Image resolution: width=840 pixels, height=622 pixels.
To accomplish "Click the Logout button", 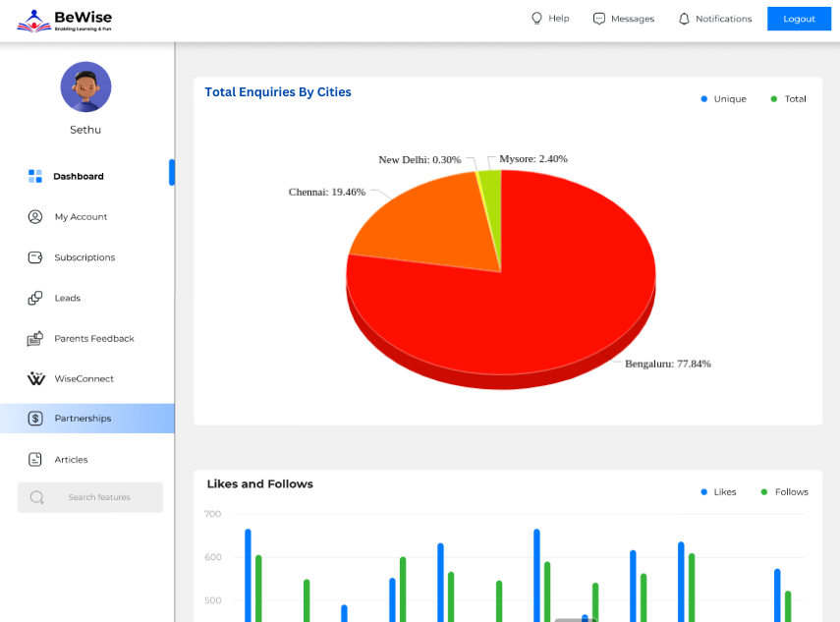I will pos(799,18).
